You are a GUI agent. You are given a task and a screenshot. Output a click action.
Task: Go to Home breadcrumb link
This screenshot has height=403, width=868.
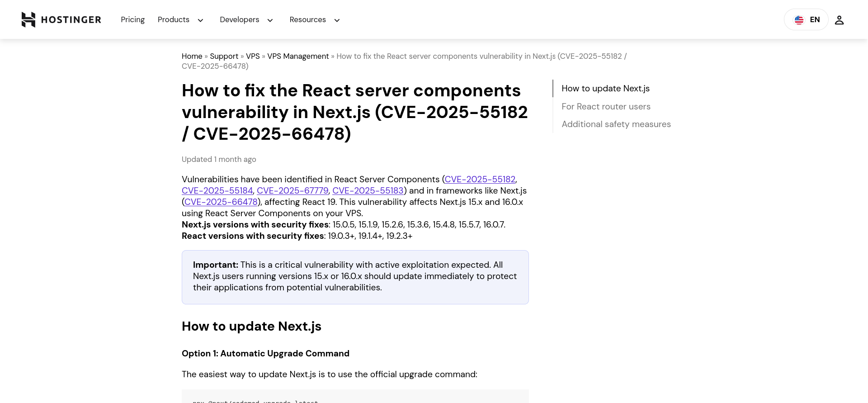click(192, 56)
